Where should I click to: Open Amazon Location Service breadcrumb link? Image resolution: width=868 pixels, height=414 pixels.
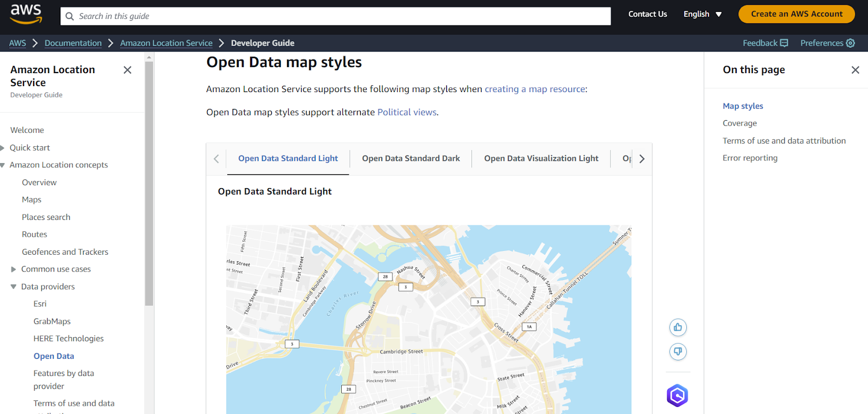(166, 43)
